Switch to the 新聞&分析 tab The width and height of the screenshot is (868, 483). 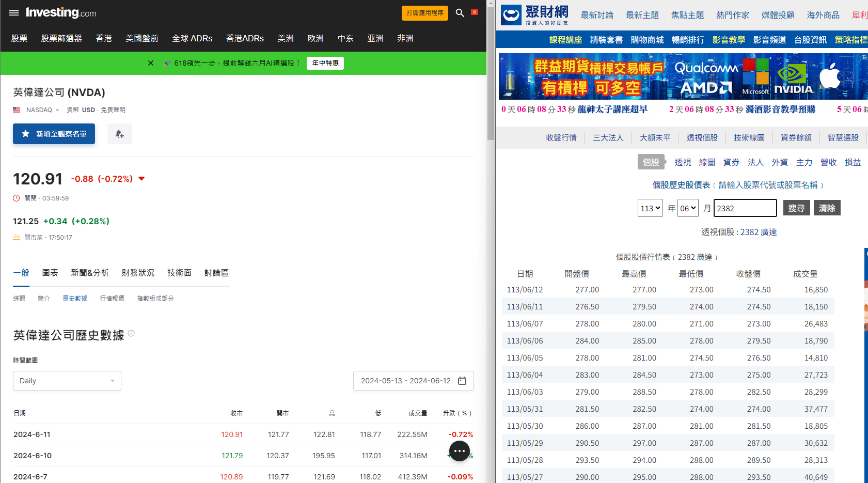90,273
